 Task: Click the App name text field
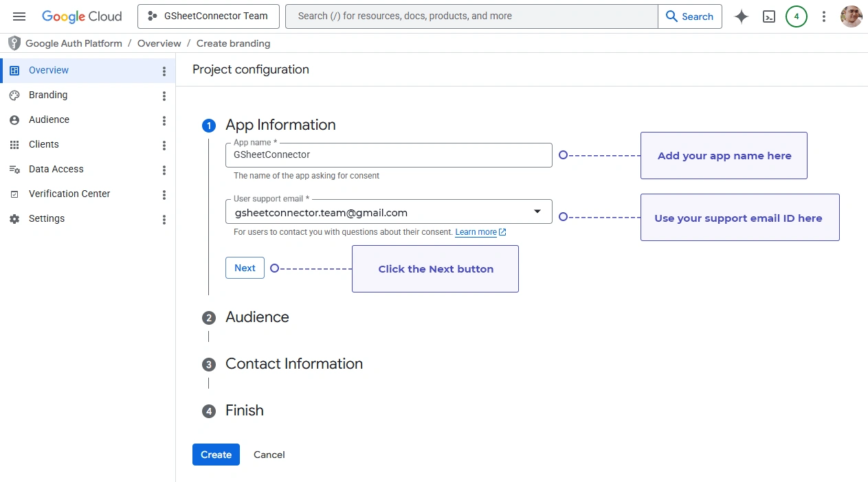tap(389, 155)
